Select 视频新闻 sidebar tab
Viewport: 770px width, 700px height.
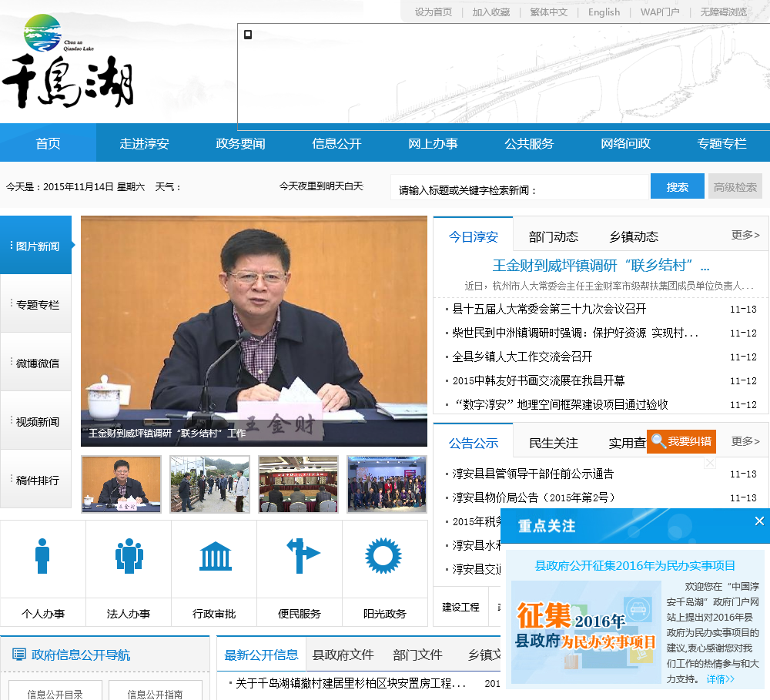coord(36,421)
